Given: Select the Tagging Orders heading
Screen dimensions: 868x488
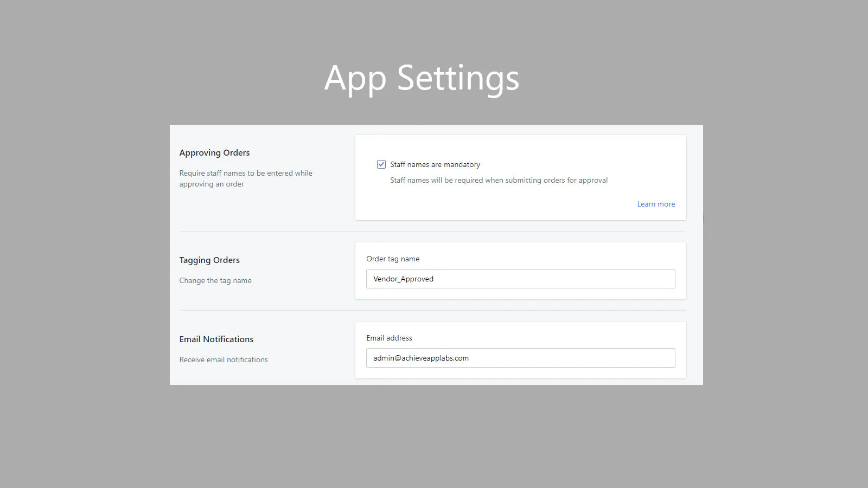Looking at the screenshot, I should coord(209,260).
